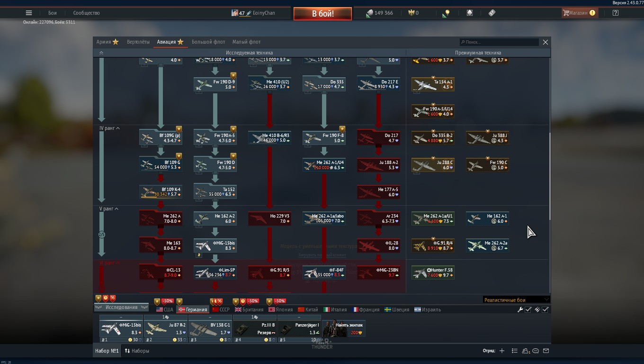Click the plus icon next to Отряд
Screen dimensions: 644x364
click(x=502, y=351)
